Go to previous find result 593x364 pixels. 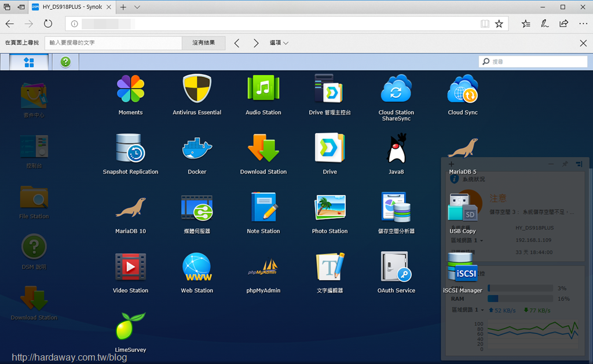pos(237,43)
